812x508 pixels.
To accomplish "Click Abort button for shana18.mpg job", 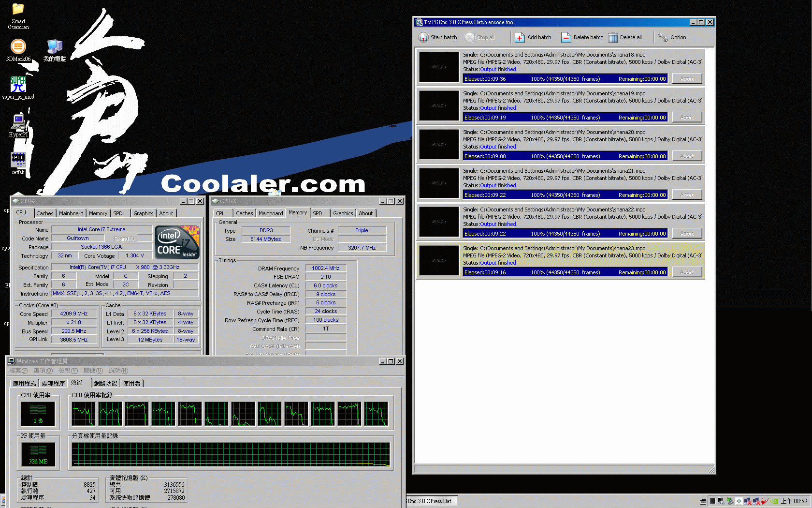I will click(687, 78).
